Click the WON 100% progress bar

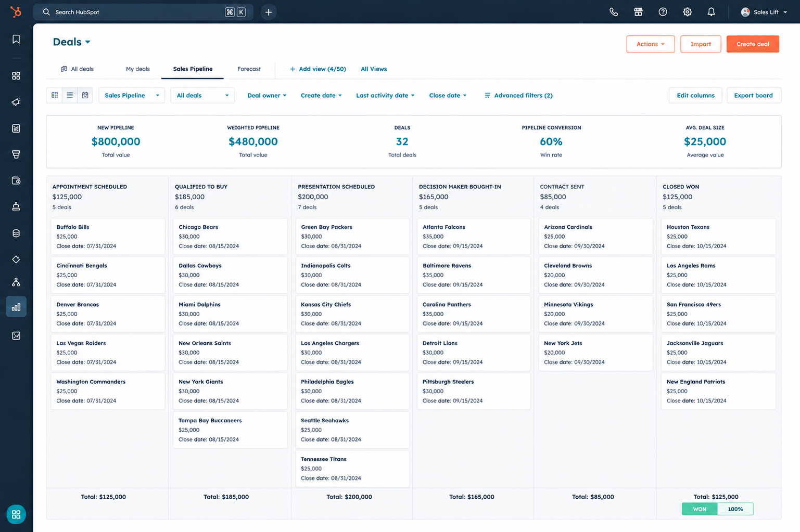click(717, 509)
